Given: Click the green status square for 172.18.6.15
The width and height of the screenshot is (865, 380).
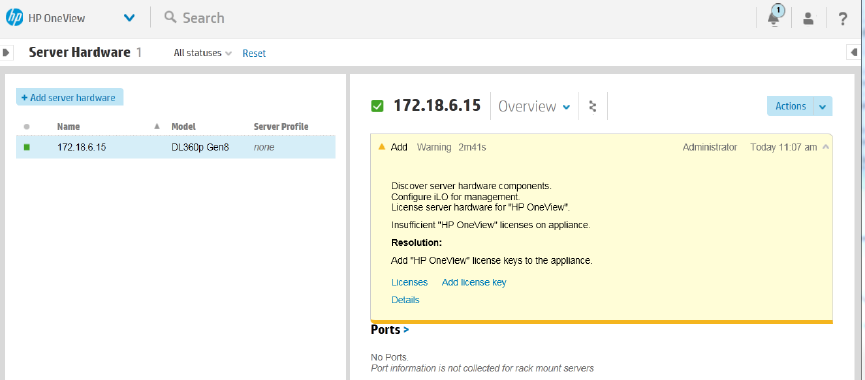Looking at the screenshot, I should click(26, 147).
